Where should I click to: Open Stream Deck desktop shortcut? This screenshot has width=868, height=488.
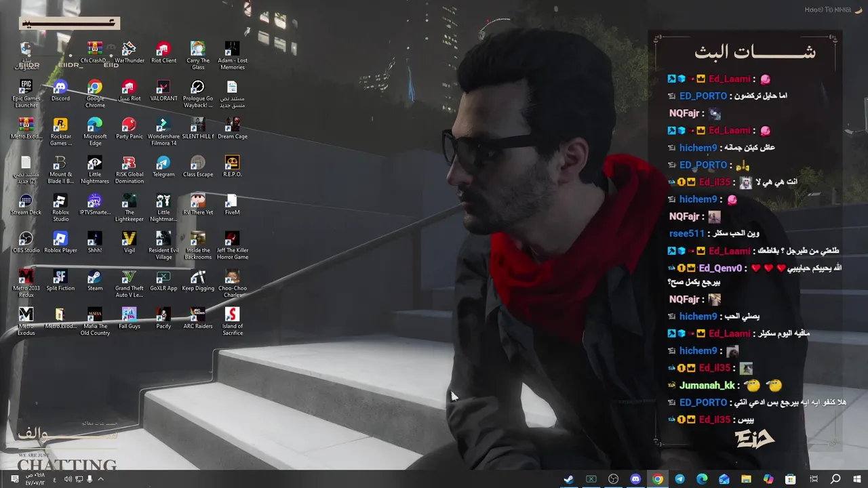point(26,205)
